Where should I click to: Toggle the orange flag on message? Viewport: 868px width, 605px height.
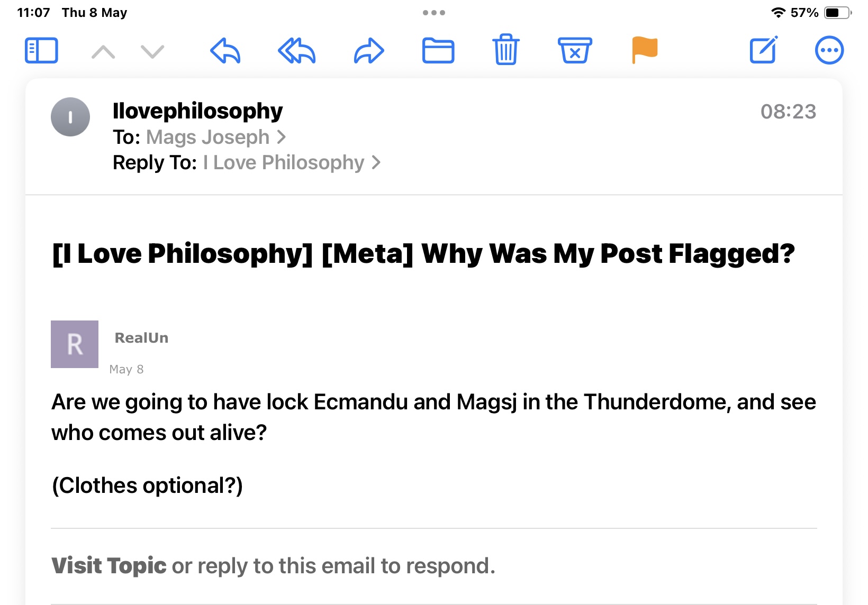(645, 50)
